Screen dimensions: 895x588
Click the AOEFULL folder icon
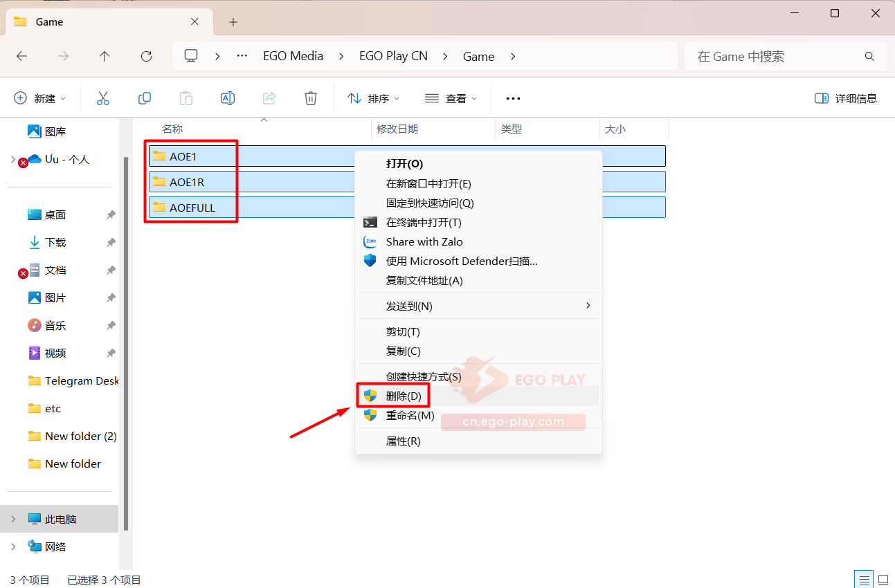(159, 207)
